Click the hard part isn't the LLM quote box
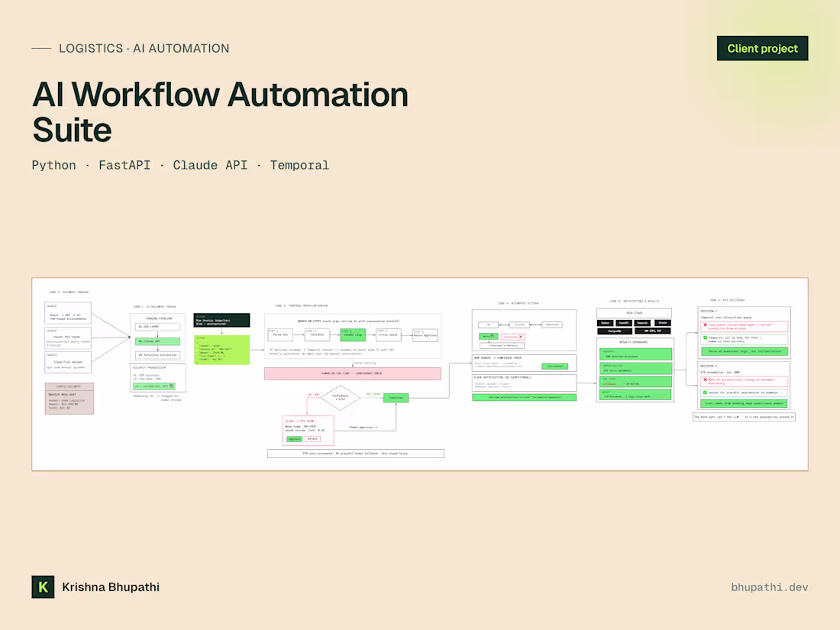Image resolution: width=840 pixels, height=630 pixels. [744, 417]
